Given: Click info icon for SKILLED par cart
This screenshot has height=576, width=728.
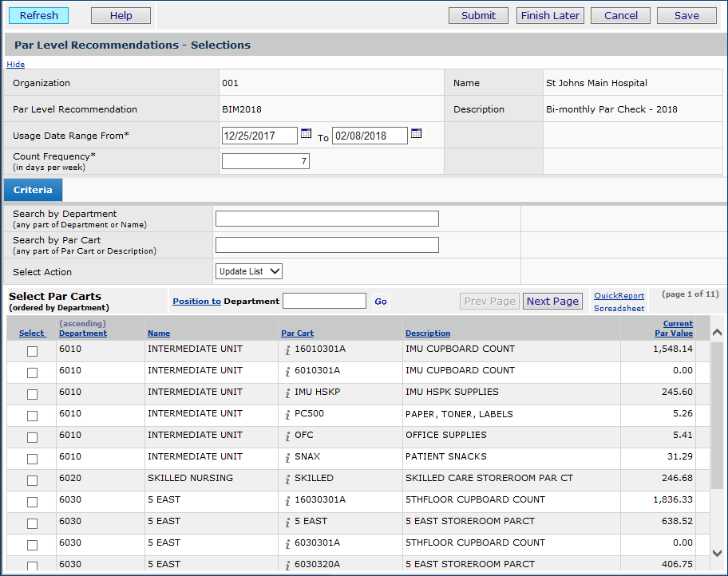Looking at the screenshot, I should 287,479.
